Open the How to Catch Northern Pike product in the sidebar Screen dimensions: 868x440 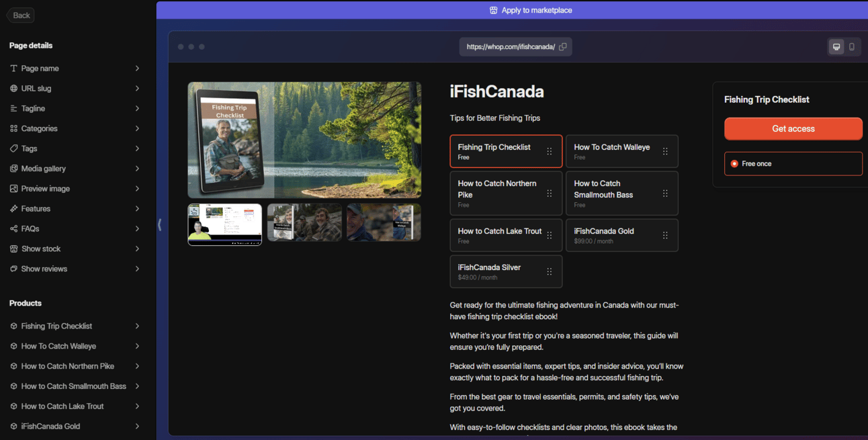tap(75, 366)
